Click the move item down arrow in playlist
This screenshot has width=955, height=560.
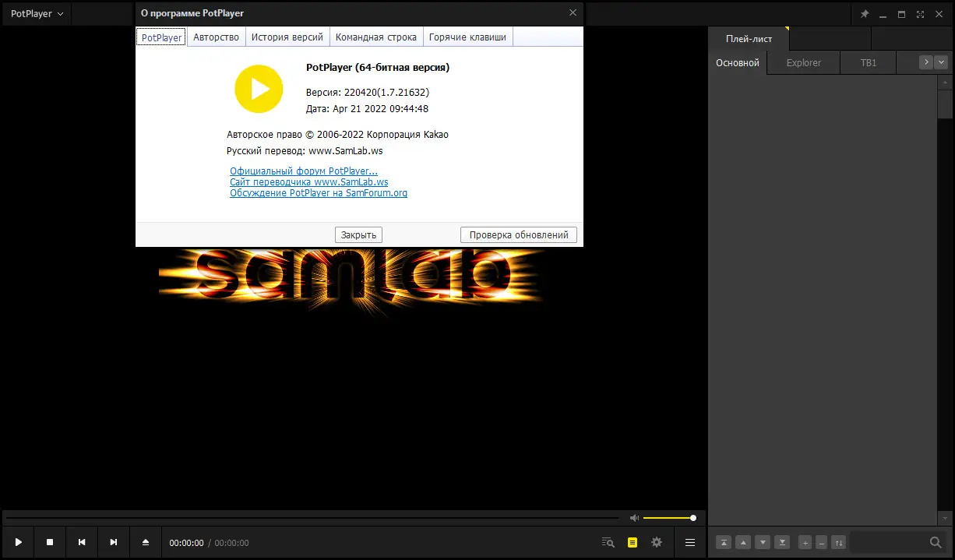pyautogui.click(x=763, y=542)
